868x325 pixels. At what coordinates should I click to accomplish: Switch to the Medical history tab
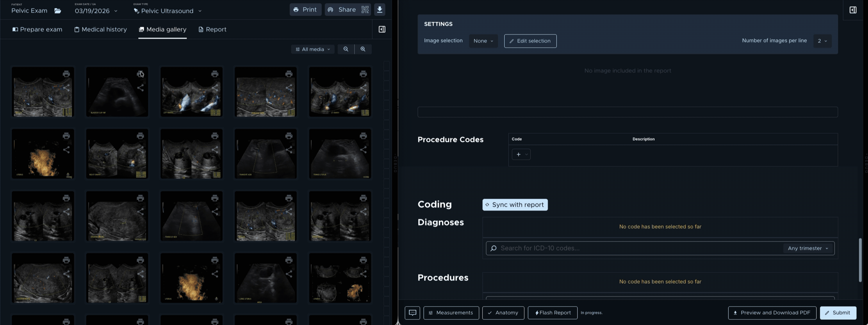[100, 29]
